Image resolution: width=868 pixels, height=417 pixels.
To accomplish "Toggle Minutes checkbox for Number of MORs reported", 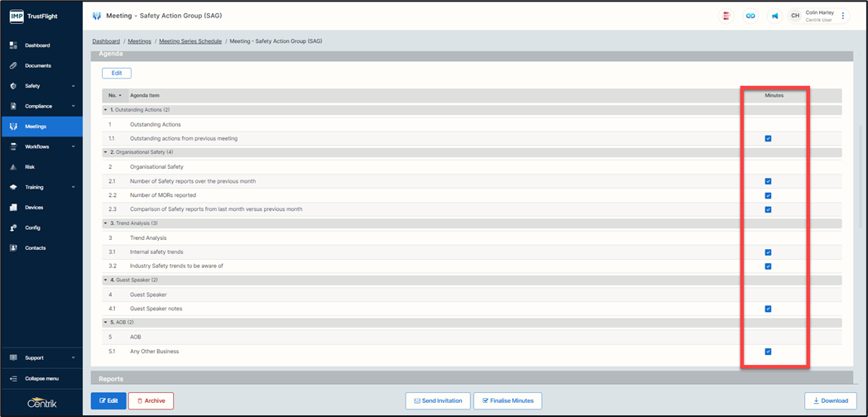I will (768, 196).
